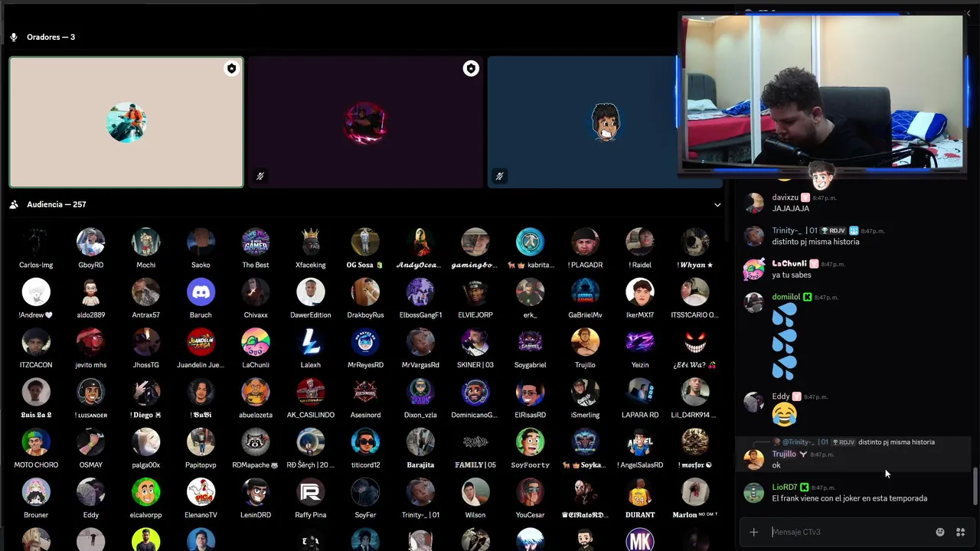This screenshot has width=980, height=551.
Task: Open MOTO CHORO audience avatar
Action: pyautogui.click(x=36, y=442)
